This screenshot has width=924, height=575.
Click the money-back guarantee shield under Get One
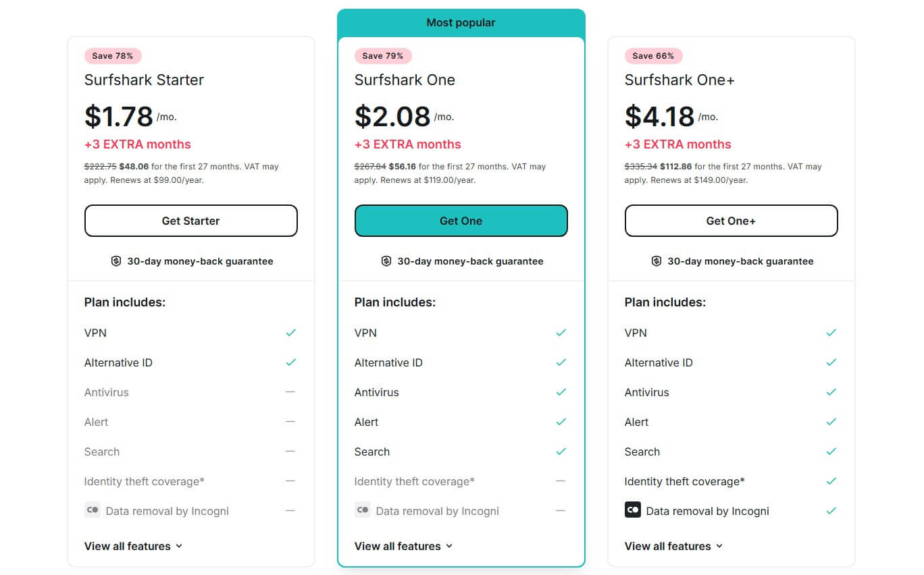386,261
